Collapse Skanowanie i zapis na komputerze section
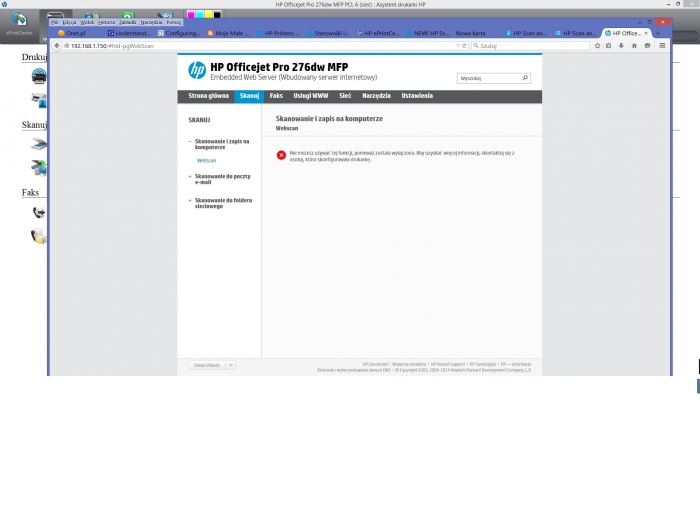The height and width of the screenshot is (511, 700). [190, 141]
